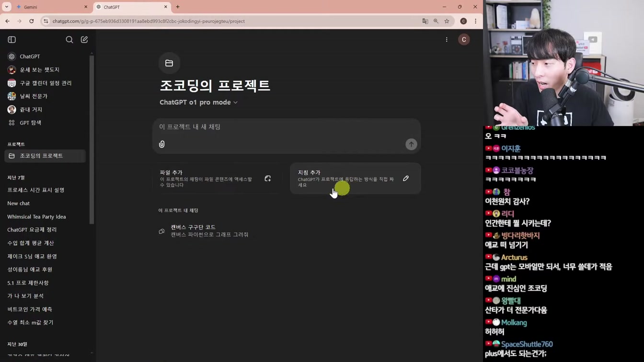The width and height of the screenshot is (644, 362).
Task: Open a new browser tab with plus
Action: pos(178,7)
